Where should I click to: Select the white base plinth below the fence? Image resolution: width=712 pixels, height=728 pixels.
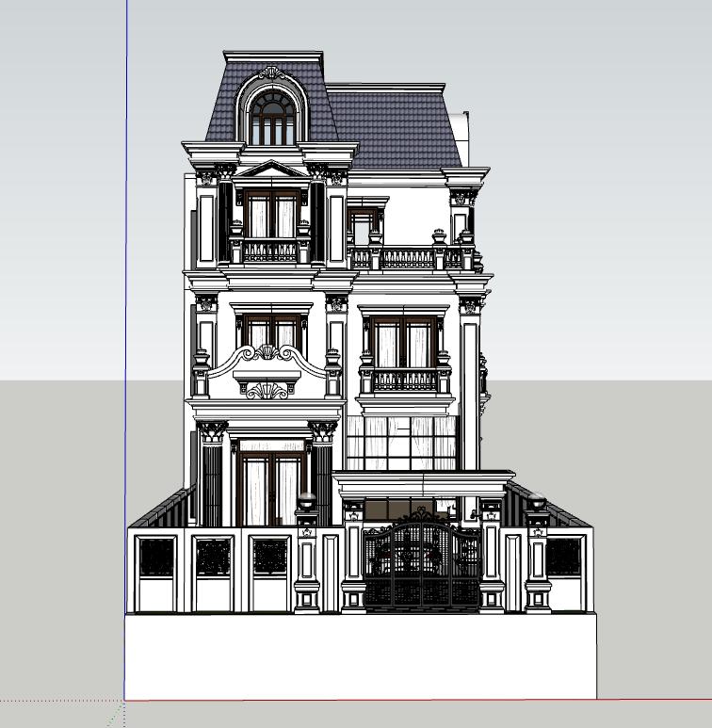click(x=360, y=655)
